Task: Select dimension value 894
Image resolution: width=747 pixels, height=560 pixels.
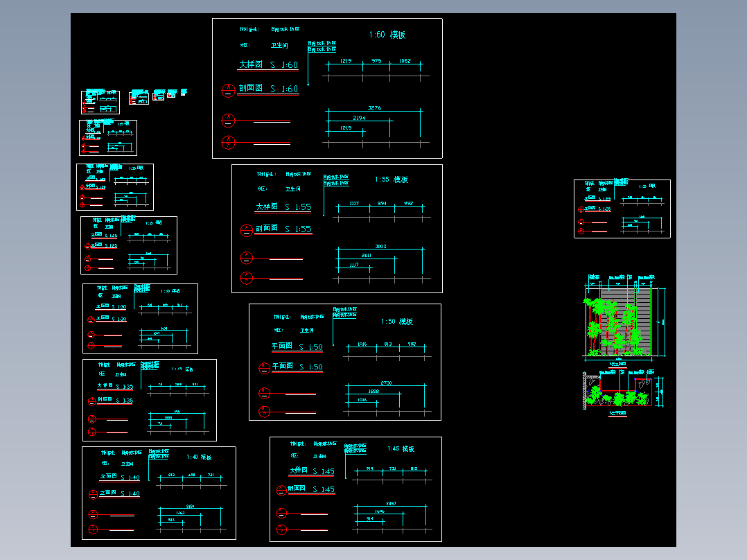Action: coord(382,204)
